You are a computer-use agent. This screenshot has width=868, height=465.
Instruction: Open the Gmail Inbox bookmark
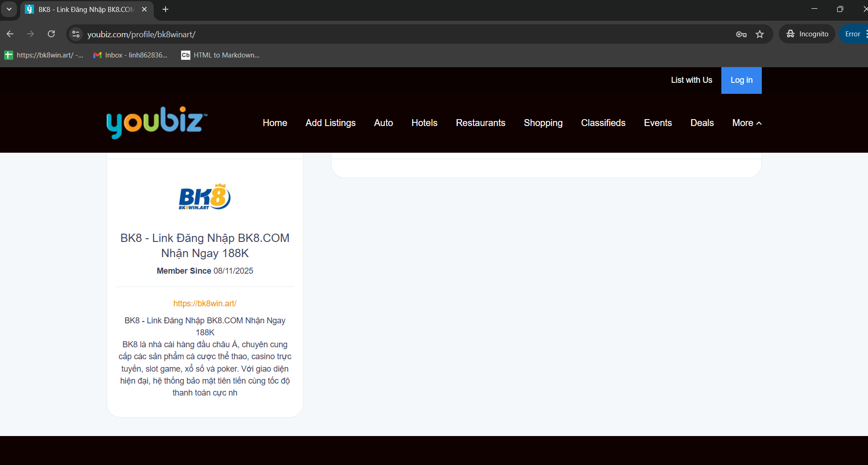(131, 55)
